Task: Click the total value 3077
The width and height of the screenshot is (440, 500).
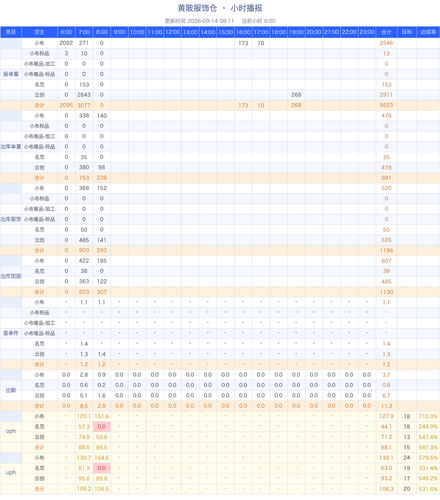Action: [x=84, y=105]
